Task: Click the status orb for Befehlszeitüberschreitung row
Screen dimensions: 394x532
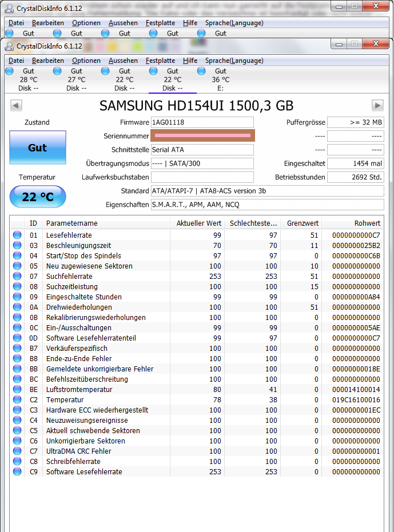Action: pyautogui.click(x=17, y=379)
